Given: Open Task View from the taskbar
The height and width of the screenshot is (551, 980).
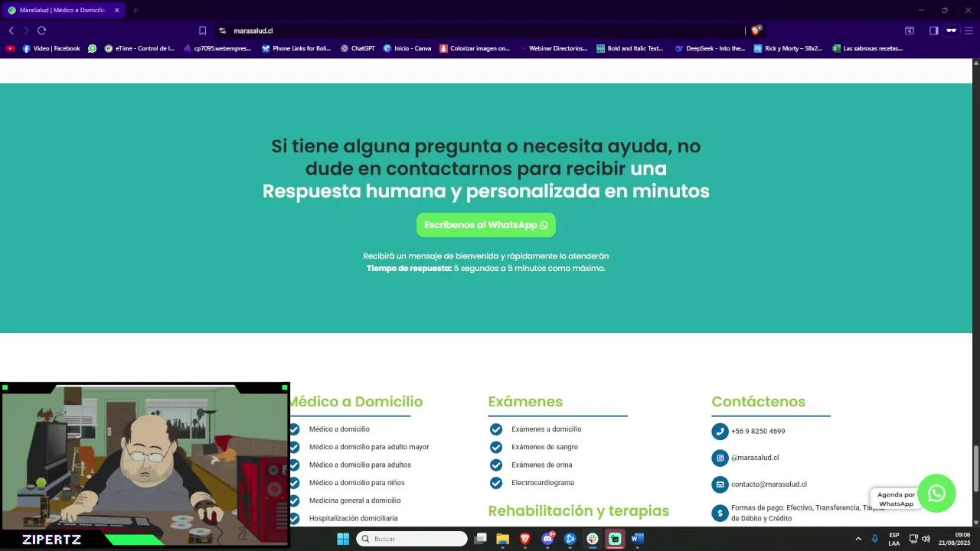Looking at the screenshot, I should tap(481, 539).
